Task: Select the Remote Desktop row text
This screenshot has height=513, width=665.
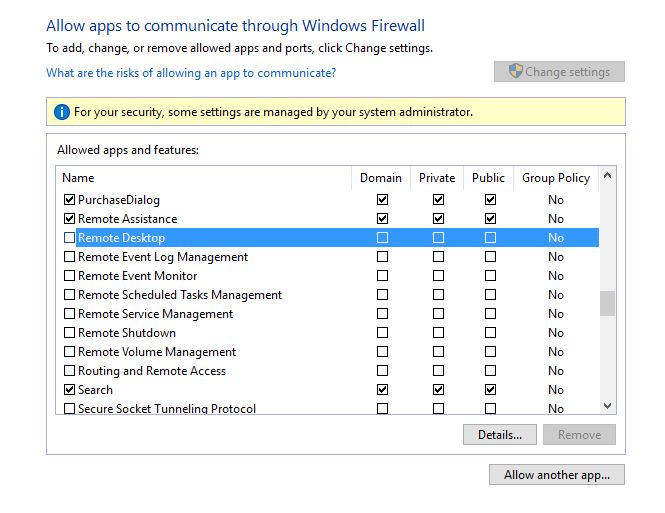Action: (121, 237)
